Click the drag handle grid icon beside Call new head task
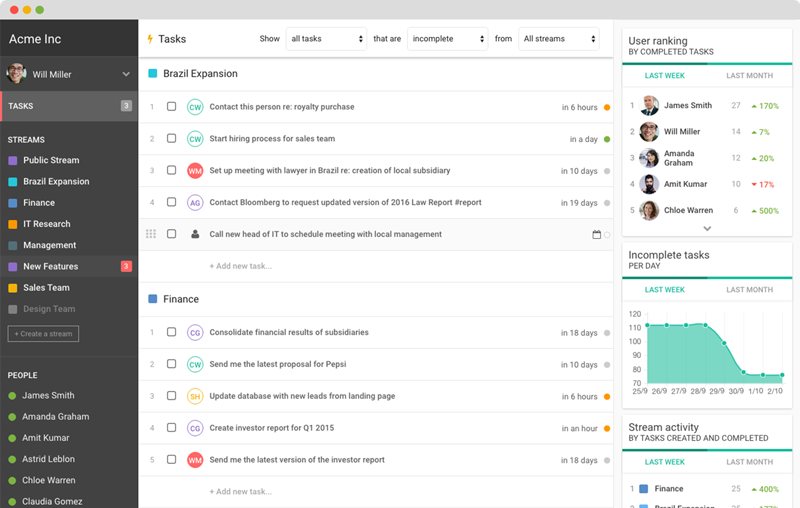Image resolution: width=800 pixels, height=508 pixels. click(151, 234)
